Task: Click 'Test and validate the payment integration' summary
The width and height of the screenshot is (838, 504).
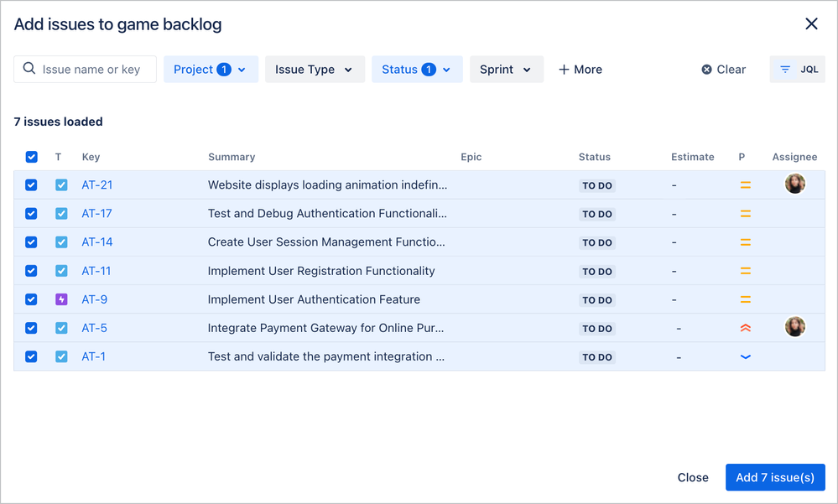Action: point(326,356)
